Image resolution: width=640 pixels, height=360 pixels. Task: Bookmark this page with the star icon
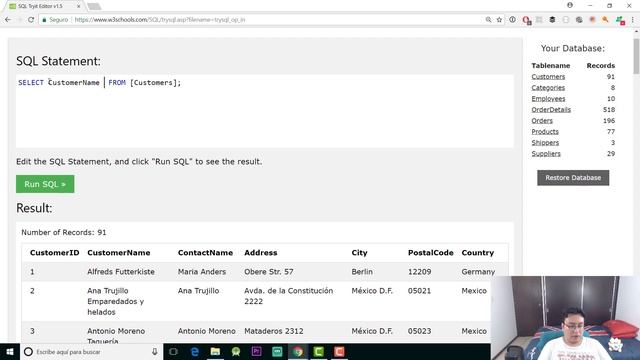click(499, 20)
